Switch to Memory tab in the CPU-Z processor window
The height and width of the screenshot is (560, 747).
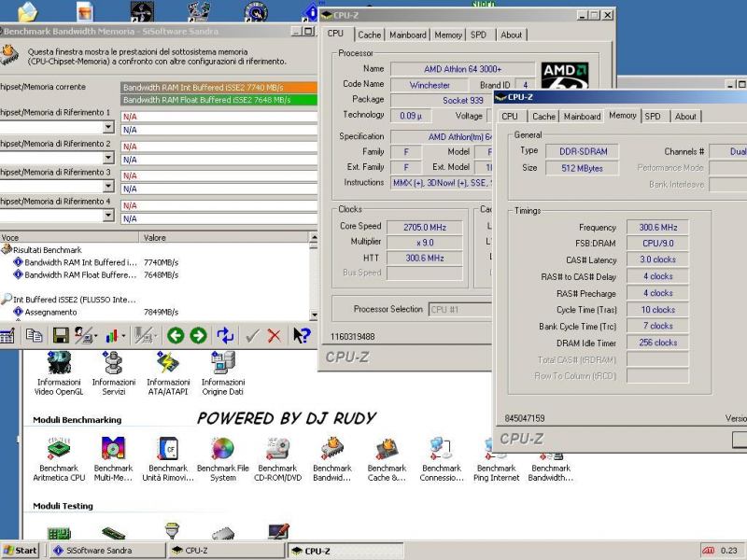pyautogui.click(x=448, y=35)
